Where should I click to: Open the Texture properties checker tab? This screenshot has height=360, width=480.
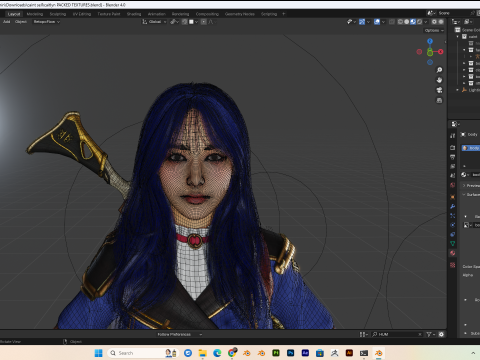[452, 265]
